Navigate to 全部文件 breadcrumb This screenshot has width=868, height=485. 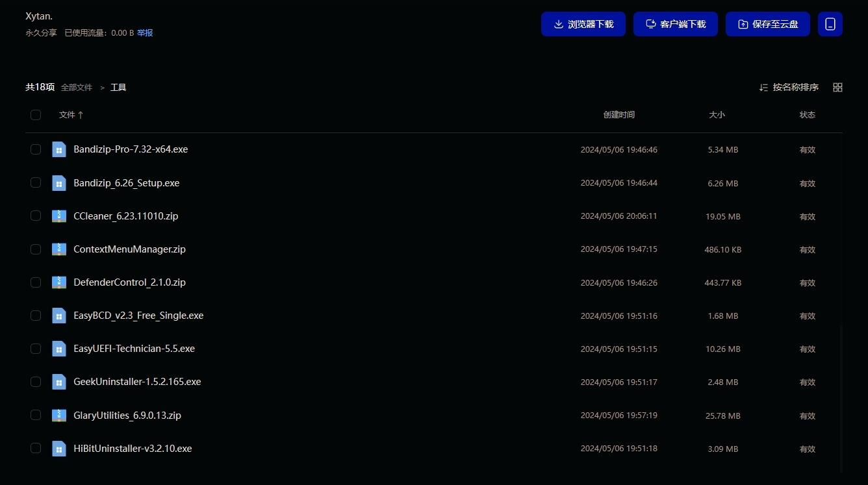[x=77, y=88]
